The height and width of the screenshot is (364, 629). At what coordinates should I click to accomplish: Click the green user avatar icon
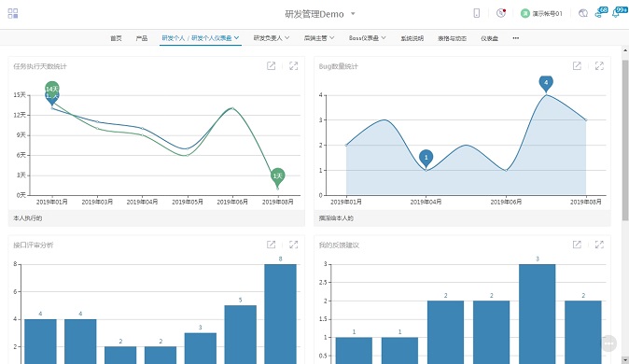pyautogui.click(x=525, y=14)
